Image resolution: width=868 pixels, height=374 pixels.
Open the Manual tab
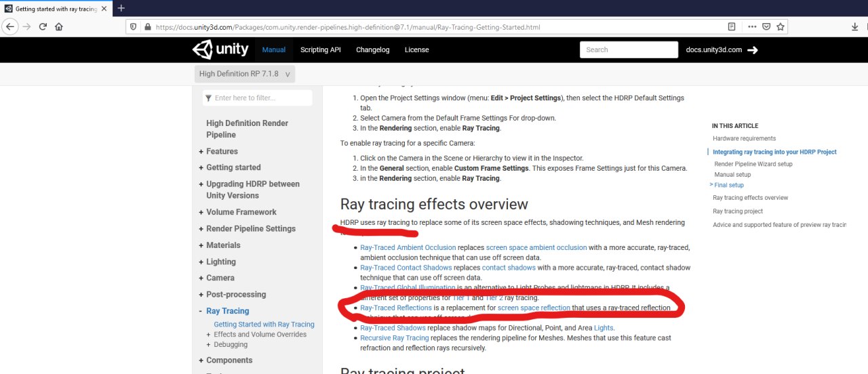274,49
